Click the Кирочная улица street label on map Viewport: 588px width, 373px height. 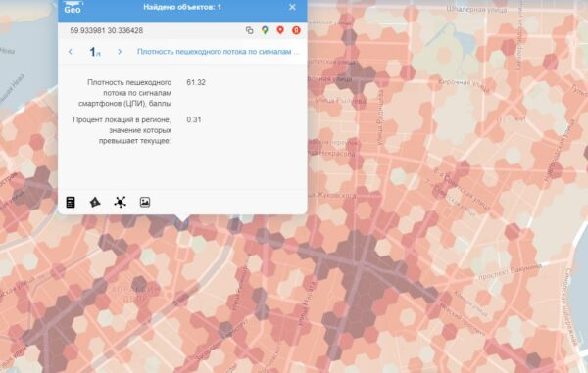point(464,86)
